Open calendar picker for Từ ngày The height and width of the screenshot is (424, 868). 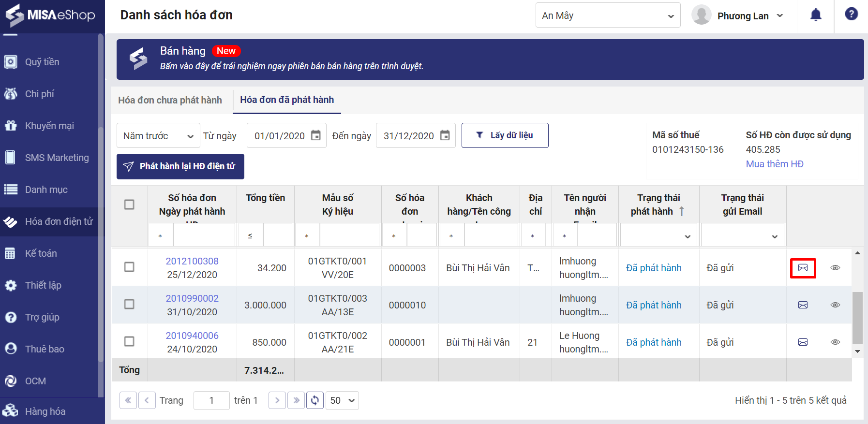tap(315, 135)
